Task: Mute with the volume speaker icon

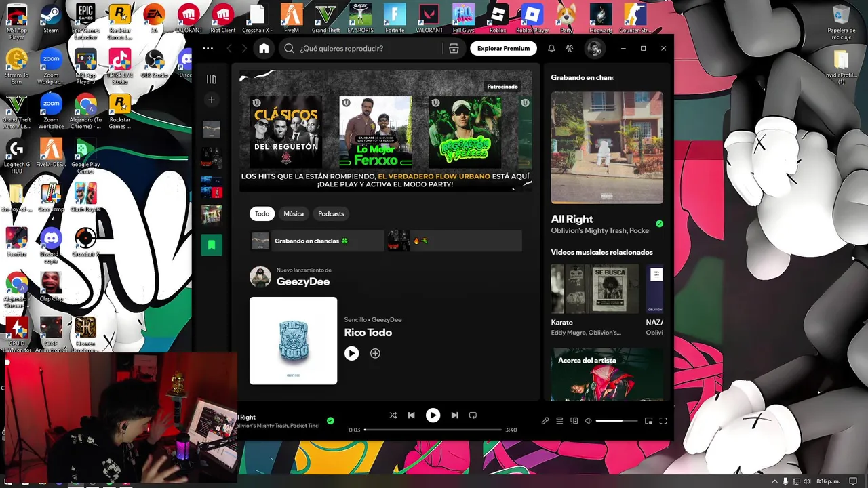Action: 588,421
